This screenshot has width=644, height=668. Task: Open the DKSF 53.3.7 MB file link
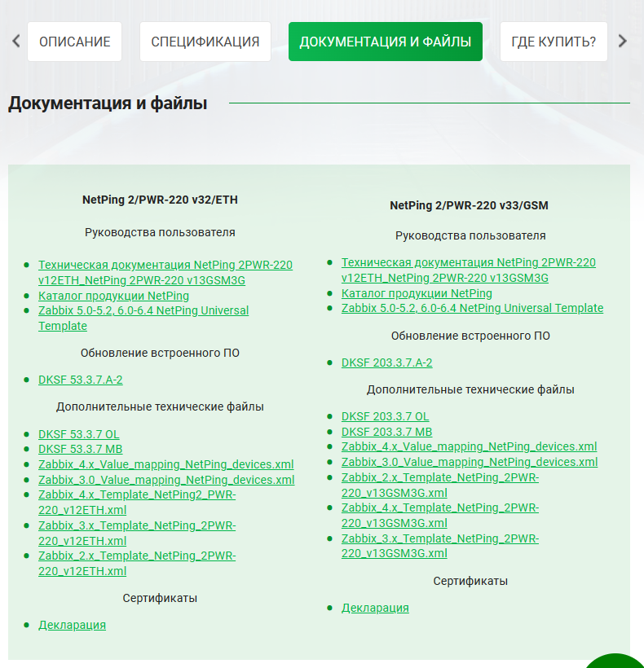80,449
